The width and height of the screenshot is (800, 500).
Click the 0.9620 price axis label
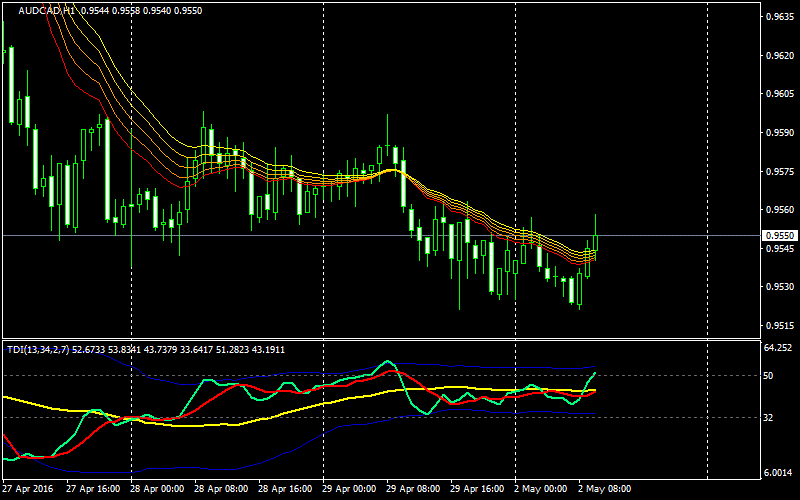coord(779,56)
